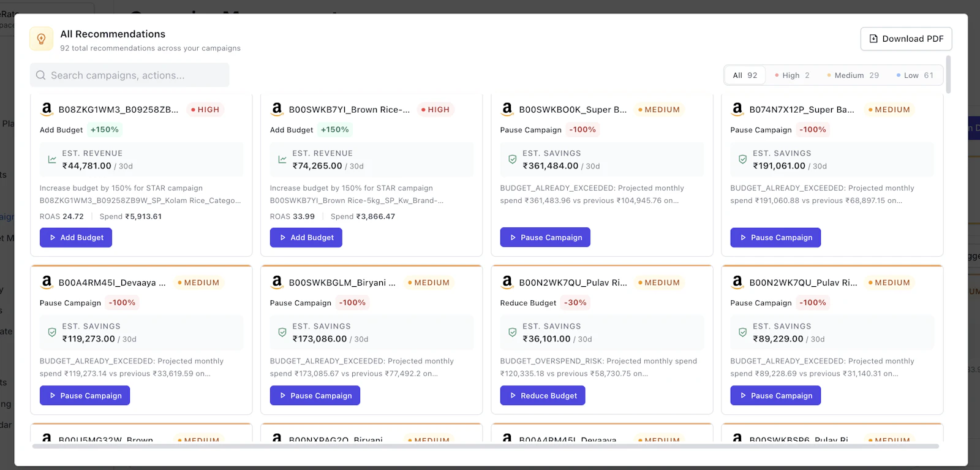Filter by Medium priority tab
This screenshot has height=470, width=980.
pyautogui.click(x=853, y=75)
